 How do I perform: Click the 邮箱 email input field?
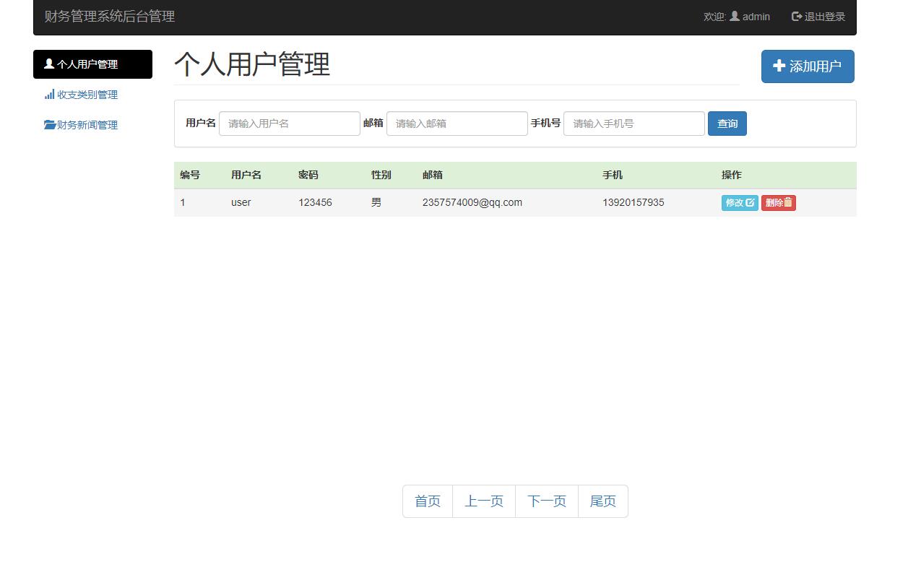[x=457, y=123]
